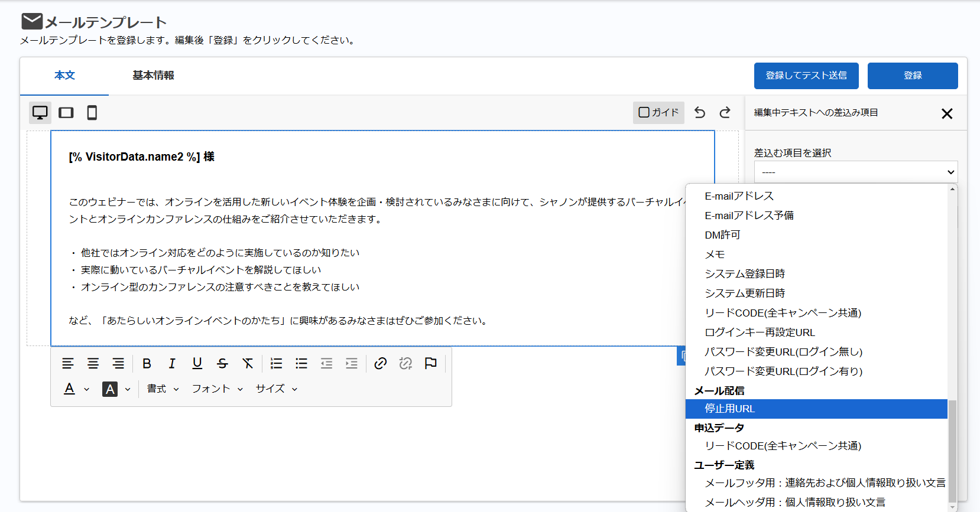This screenshot has width=980, height=512.
Task: Open the text color dropdown arrow
Action: click(87, 390)
